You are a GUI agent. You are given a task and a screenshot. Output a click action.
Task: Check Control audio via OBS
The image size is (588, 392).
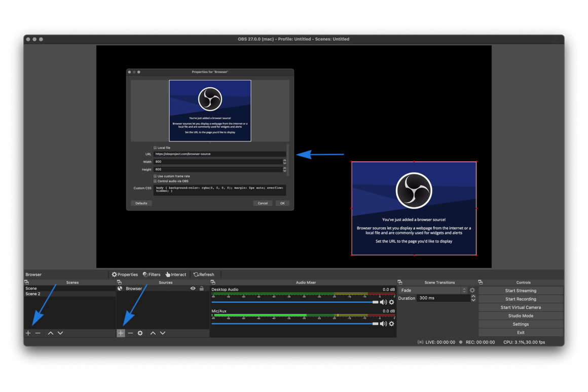click(x=155, y=181)
